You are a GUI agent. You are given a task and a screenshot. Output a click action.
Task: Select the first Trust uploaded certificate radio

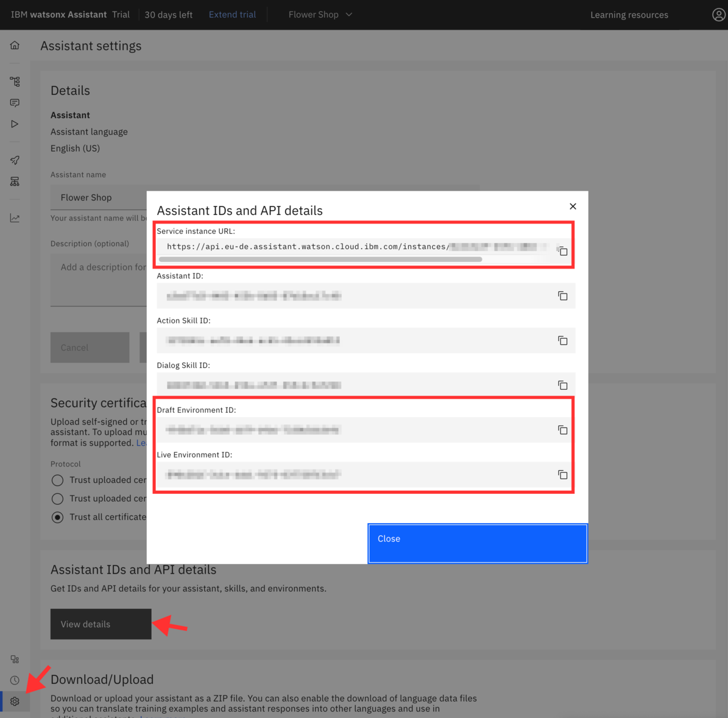tap(58, 480)
